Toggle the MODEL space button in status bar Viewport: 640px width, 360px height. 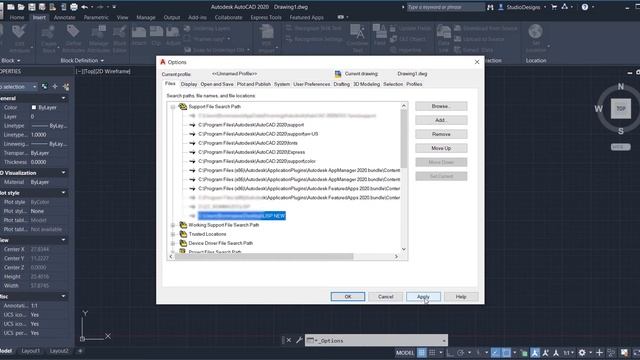(405, 353)
